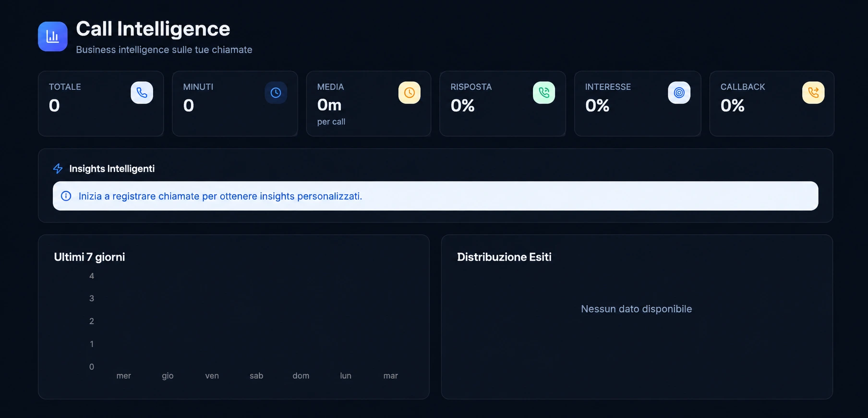Viewport: 868px width, 418px height.
Task: Click the TOTALE label
Action: 65,87
